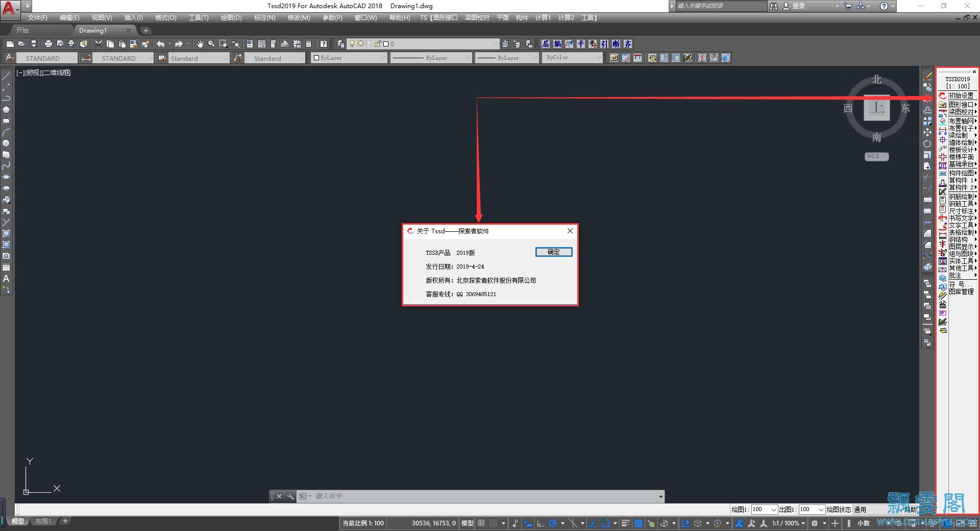The width and height of the screenshot is (980, 531).
Task: Click the 模型 button in status bar
Action: (467, 523)
